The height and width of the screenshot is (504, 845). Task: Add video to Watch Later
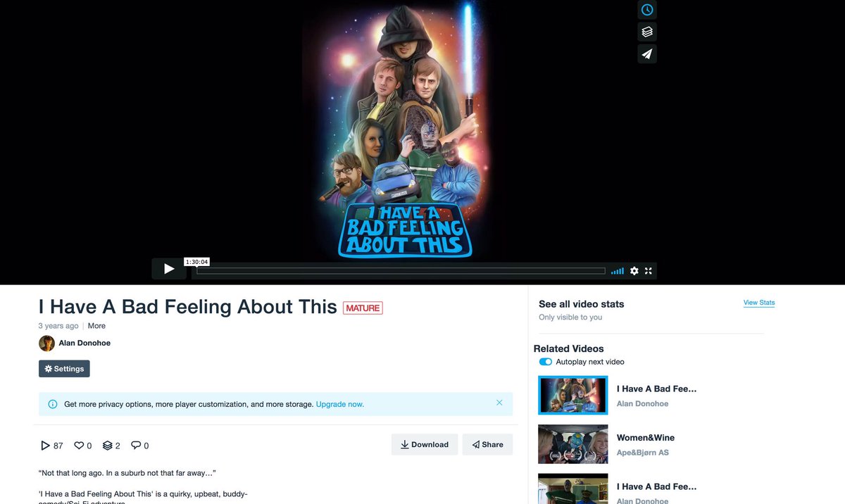click(x=647, y=10)
